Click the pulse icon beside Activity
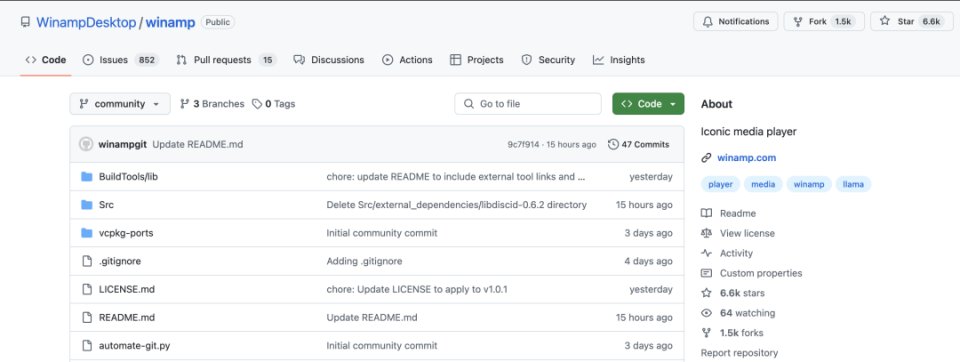Viewport: 960px width, 362px height. [x=707, y=253]
